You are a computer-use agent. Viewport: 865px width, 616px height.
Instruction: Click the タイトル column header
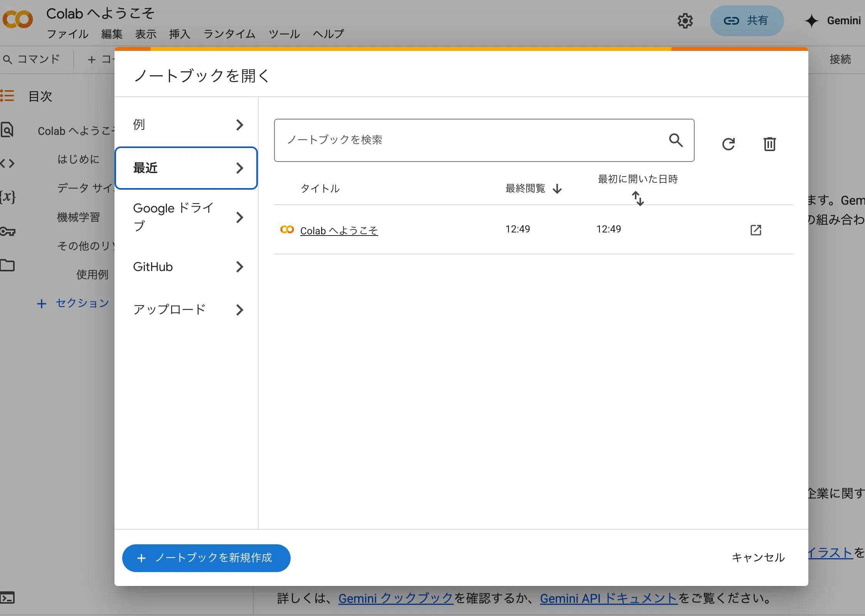tap(320, 189)
